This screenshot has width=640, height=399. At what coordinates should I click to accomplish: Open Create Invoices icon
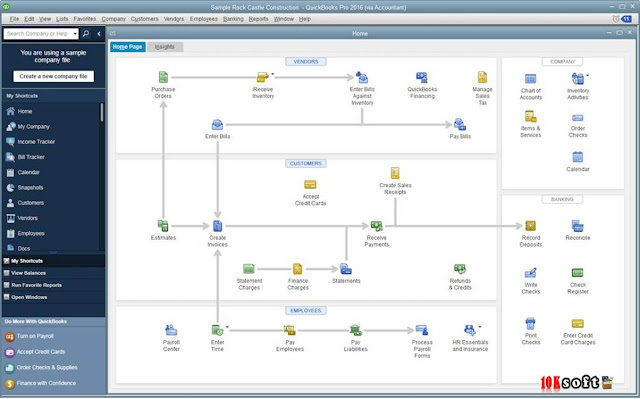coord(218,226)
